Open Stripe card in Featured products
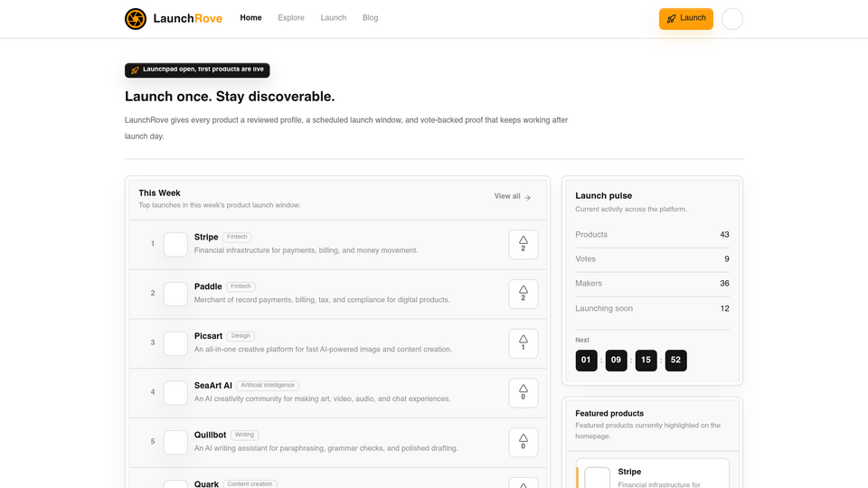 [x=653, y=474]
